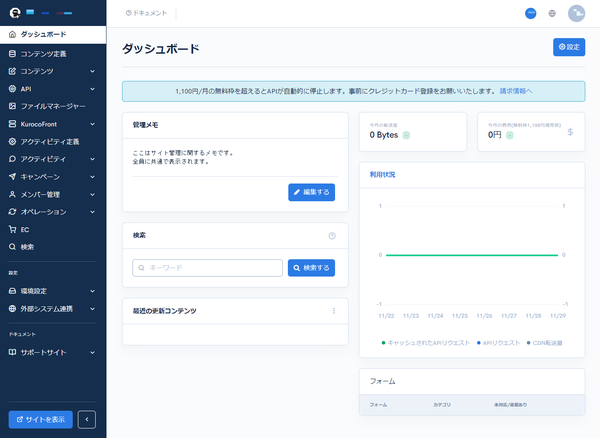Click the 設定 button

coord(569,47)
